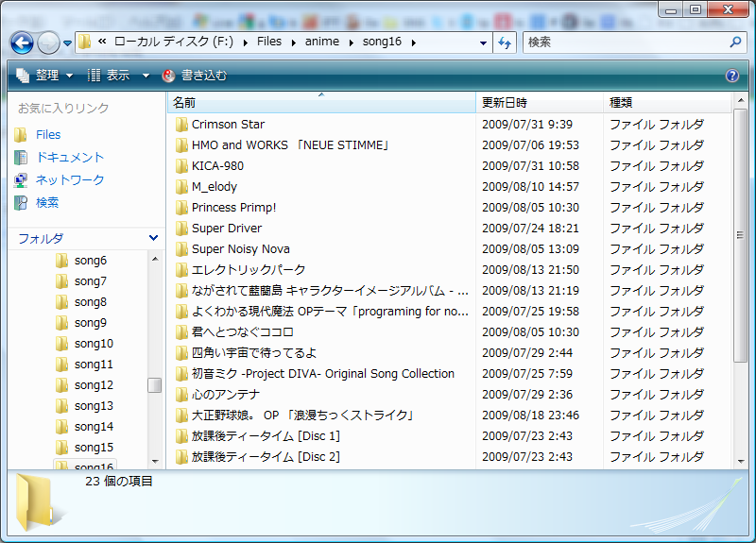Select the HMO and WORKS folder icon
The width and height of the screenshot is (756, 543).
point(181,145)
